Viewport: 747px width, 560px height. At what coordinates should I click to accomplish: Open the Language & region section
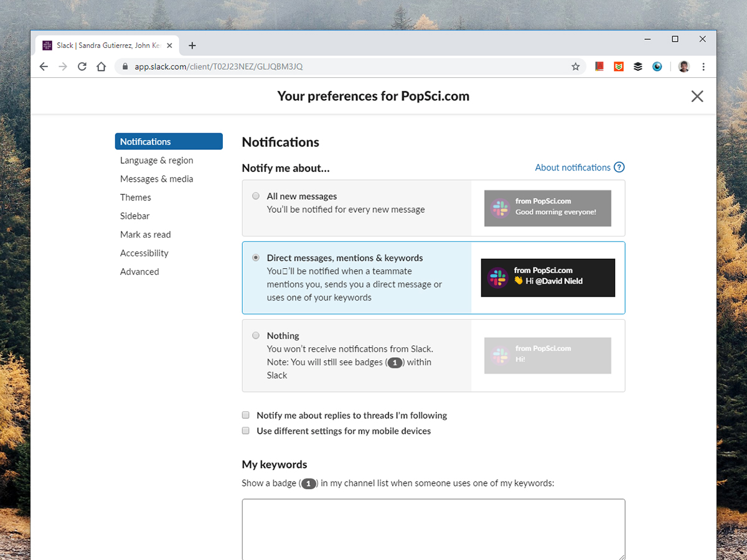point(156,161)
